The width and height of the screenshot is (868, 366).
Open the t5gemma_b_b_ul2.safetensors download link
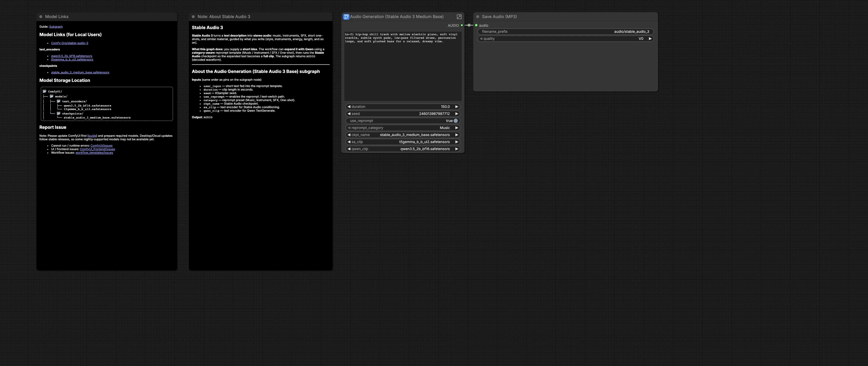point(72,60)
